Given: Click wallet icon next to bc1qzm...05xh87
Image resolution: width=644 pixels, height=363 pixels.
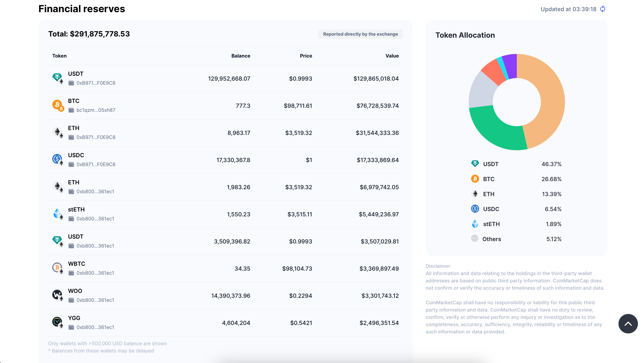Looking at the screenshot, I should pos(71,110).
